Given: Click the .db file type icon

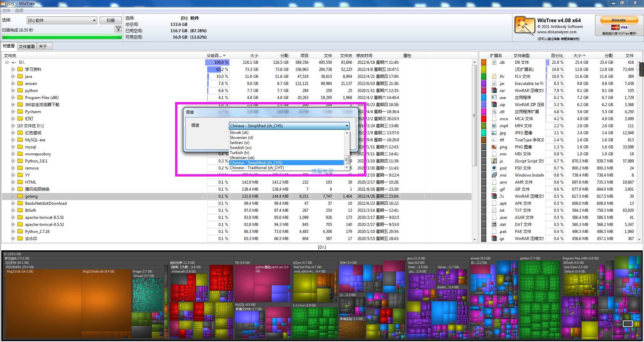Looking at the screenshot, I should click(494, 62).
